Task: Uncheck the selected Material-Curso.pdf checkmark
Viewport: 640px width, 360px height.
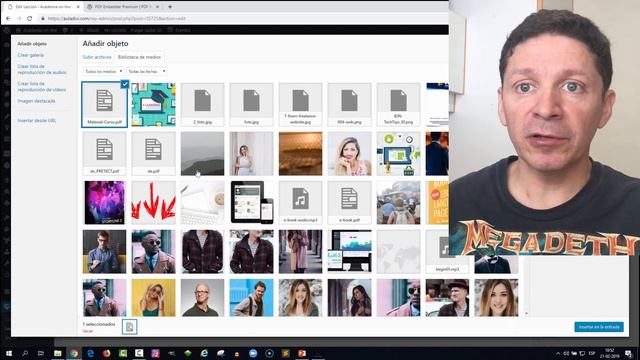Action: pyautogui.click(x=125, y=84)
